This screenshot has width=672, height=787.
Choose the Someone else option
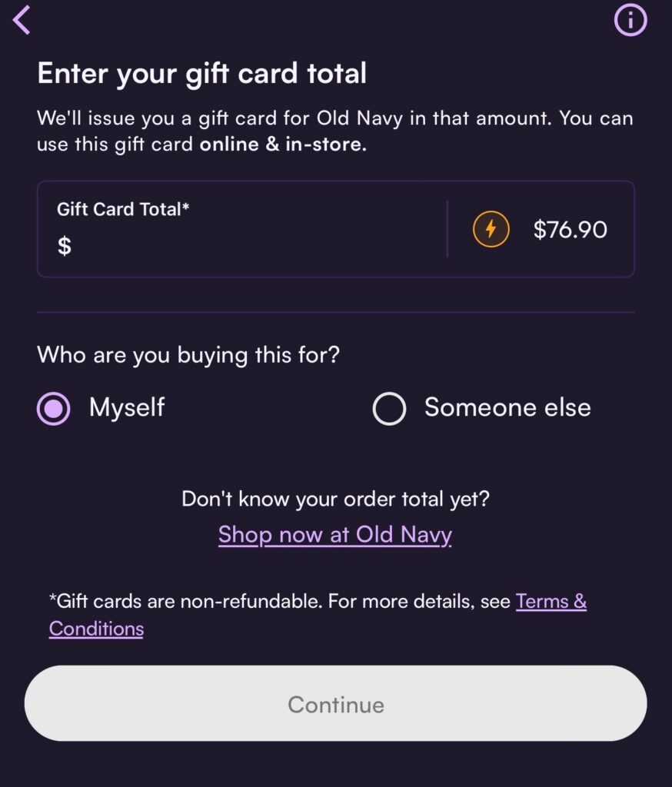[389, 408]
